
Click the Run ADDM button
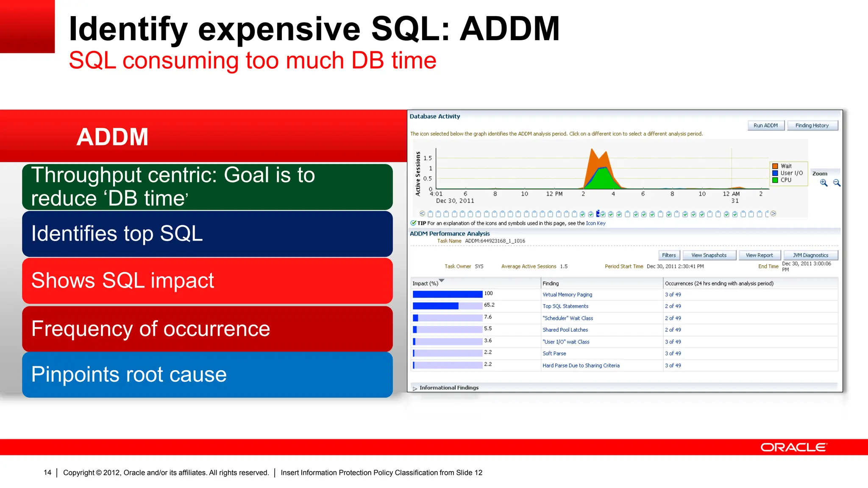coord(765,125)
